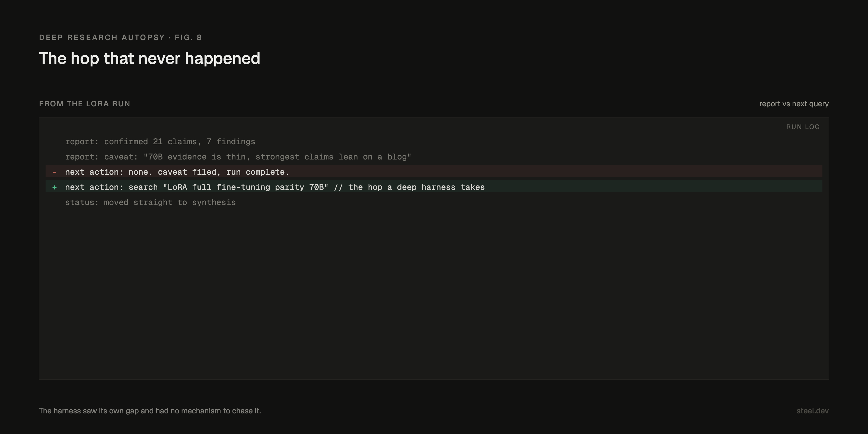
Task: Click the title 'The hop that never happened'
Action: click(x=150, y=59)
